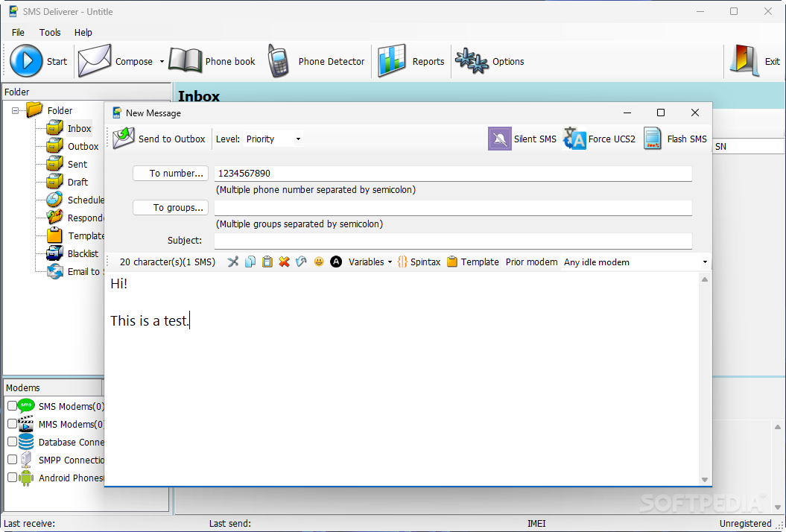The width and height of the screenshot is (786, 532).
Task: Click the Copy icon in message toolbar
Action: 250,262
